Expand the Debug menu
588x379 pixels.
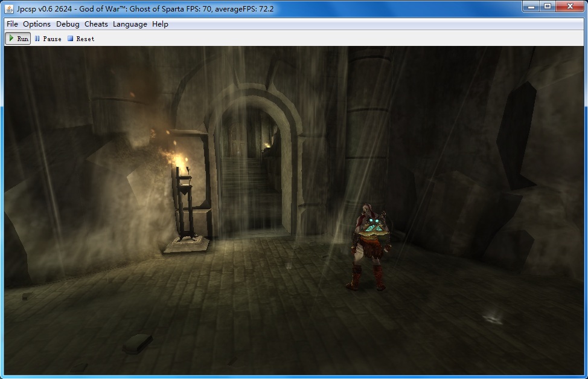(x=68, y=24)
